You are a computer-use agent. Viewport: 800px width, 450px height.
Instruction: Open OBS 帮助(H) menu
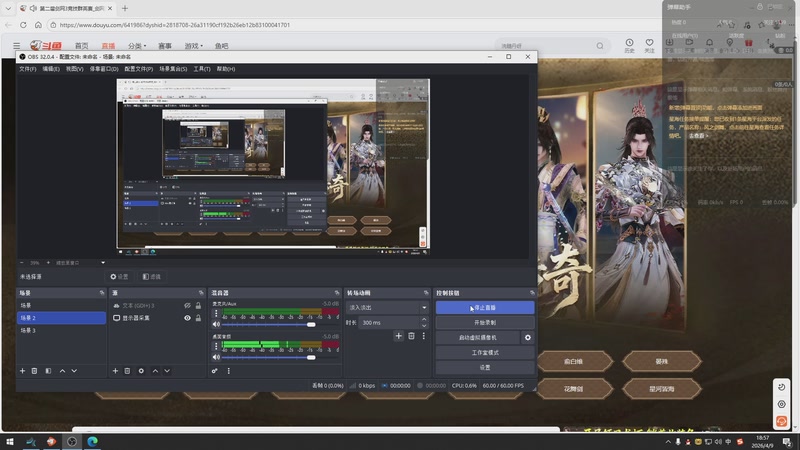coord(226,69)
